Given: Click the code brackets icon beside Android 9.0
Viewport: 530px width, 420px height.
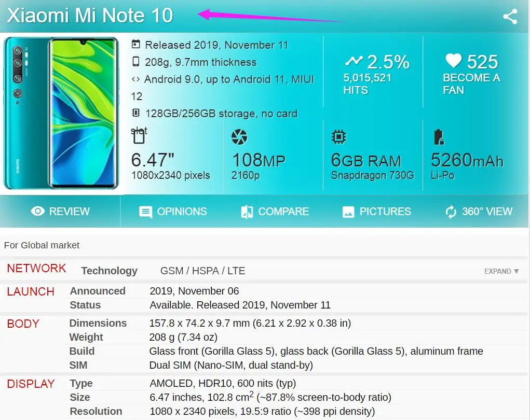Looking at the screenshot, I should (x=135, y=79).
